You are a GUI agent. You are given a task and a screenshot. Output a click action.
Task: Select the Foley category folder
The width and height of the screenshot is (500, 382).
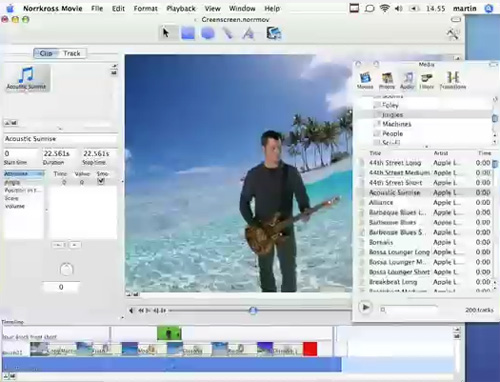[x=390, y=105]
